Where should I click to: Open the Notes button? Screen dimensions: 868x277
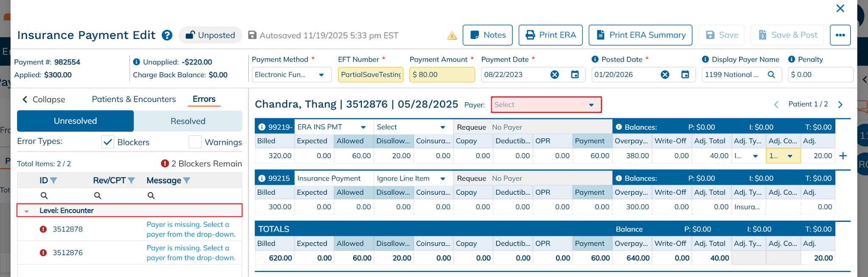coord(487,35)
